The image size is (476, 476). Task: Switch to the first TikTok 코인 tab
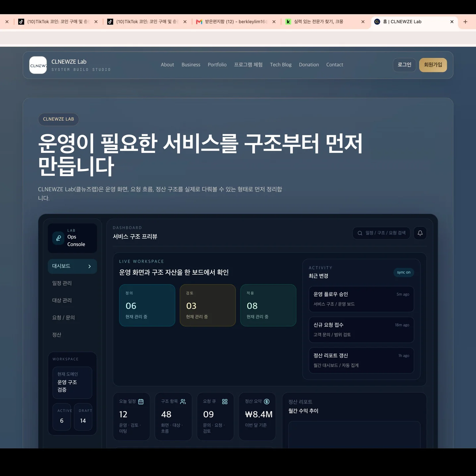coord(58,22)
